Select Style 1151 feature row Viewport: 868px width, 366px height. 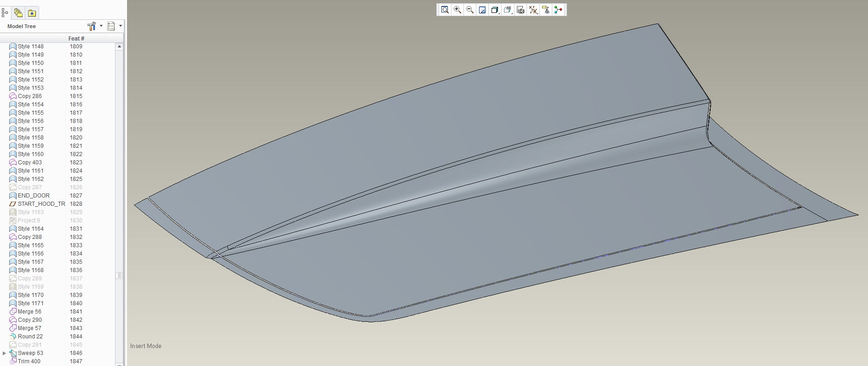tap(31, 71)
